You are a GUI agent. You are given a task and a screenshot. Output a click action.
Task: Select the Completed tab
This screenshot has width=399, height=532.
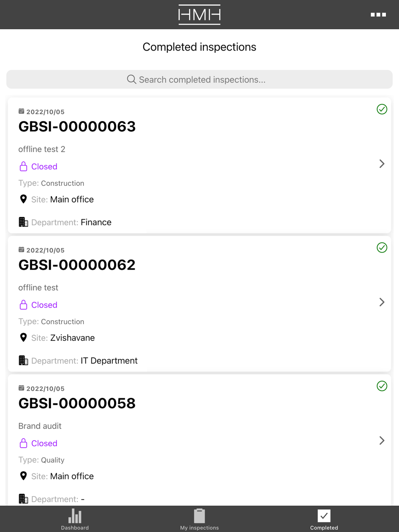324,519
